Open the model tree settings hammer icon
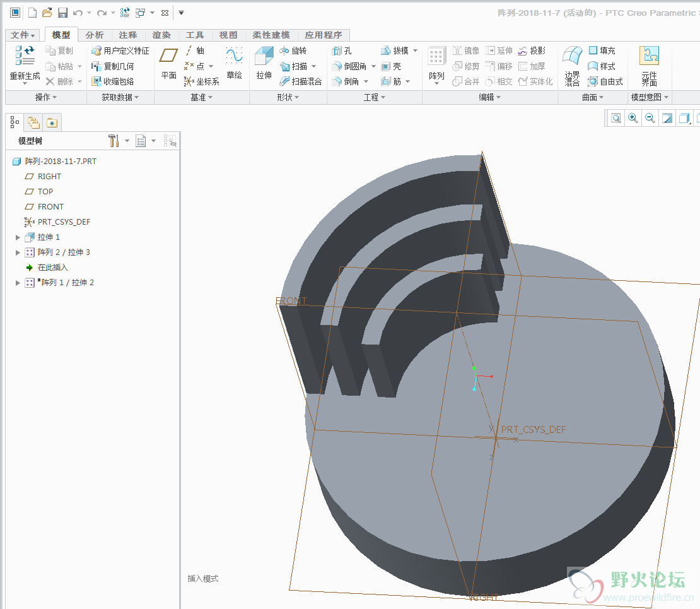Viewport: 700px width, 609px height. tap(114, 141)
